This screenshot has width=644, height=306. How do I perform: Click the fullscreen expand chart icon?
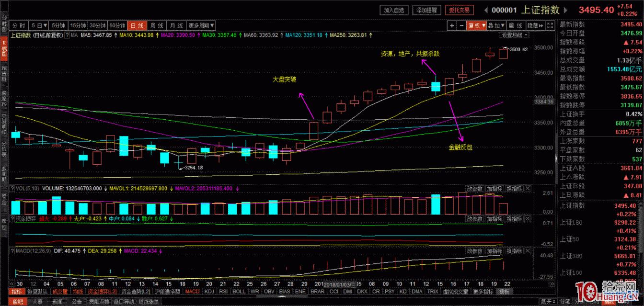click(x=550, y=25)
